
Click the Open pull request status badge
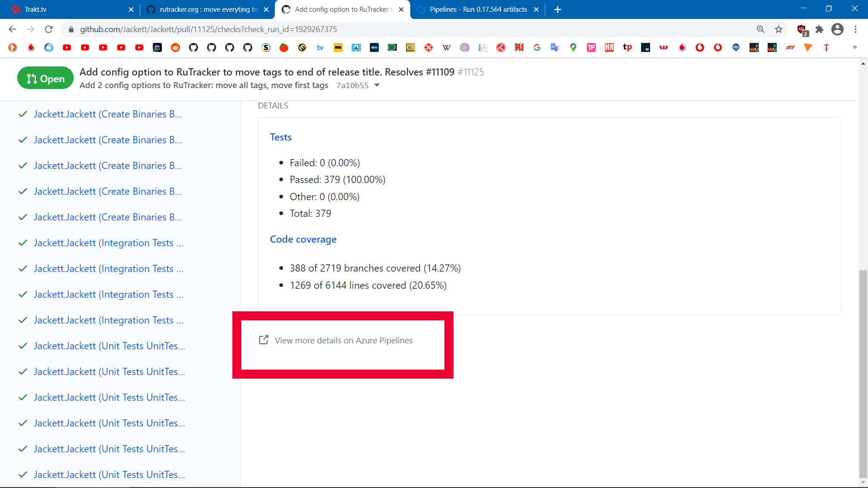[45, 78]
